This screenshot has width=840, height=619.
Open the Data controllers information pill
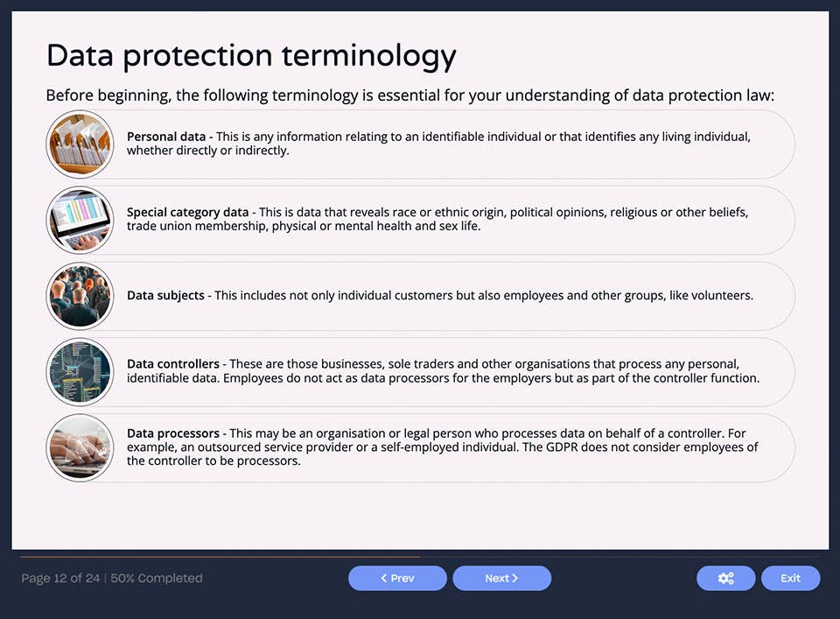pyautogui.click(x=437, y=371)
